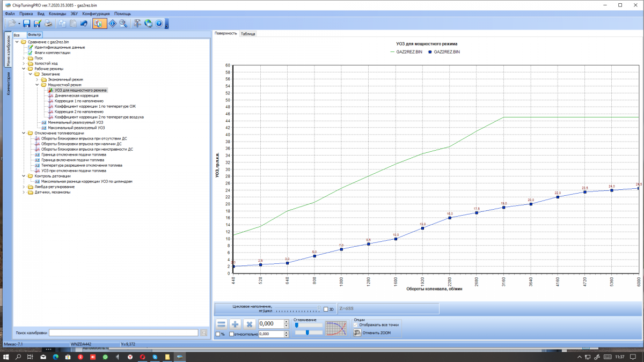
Task: Check the 'относительно' checkbox
Action: pos(231,334)
